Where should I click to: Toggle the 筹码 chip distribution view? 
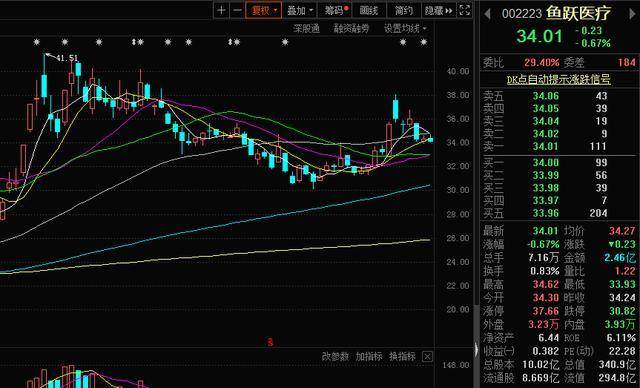point(336,10)
